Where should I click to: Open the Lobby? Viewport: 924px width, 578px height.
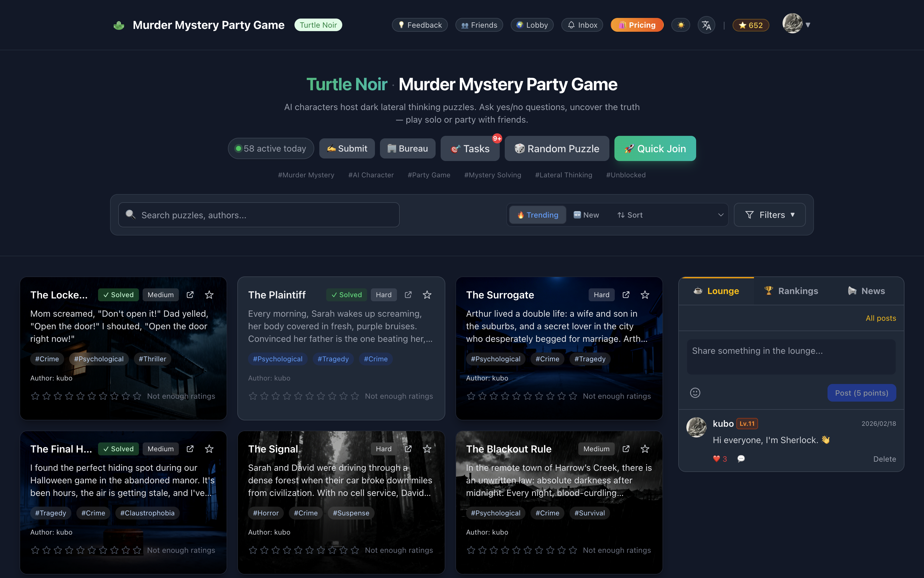[x=532, y=25]
